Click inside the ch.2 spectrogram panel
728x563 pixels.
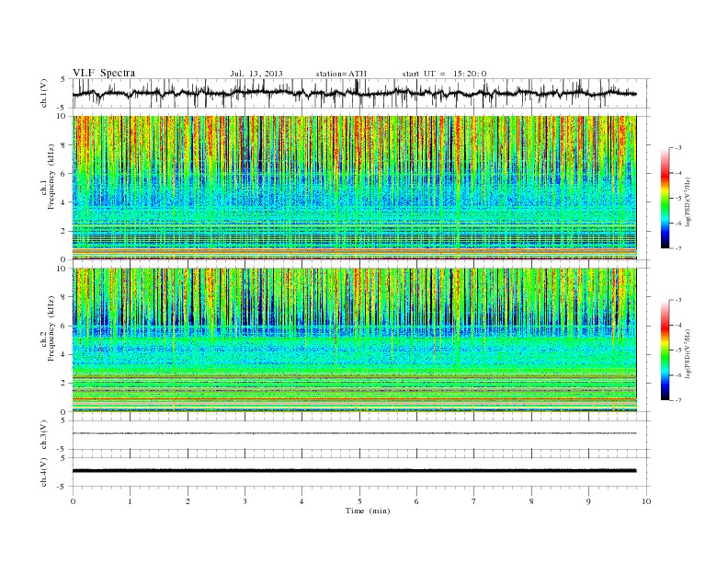coord(354,340)
